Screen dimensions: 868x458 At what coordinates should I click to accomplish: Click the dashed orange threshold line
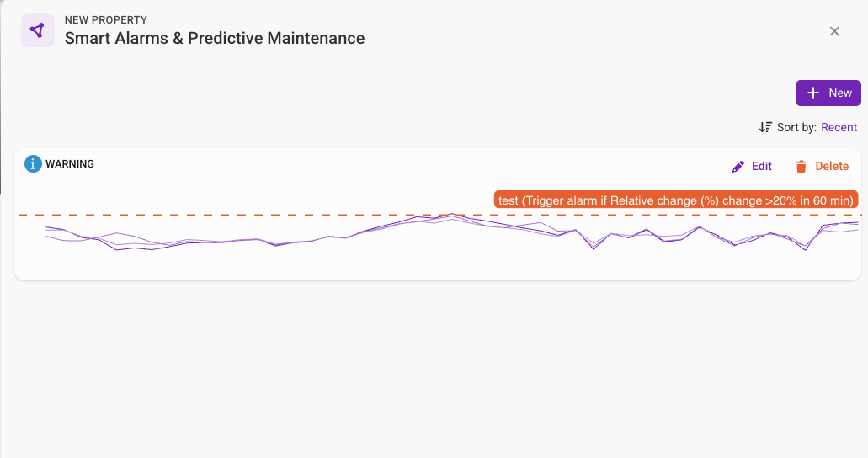click(x=253, y=216)
